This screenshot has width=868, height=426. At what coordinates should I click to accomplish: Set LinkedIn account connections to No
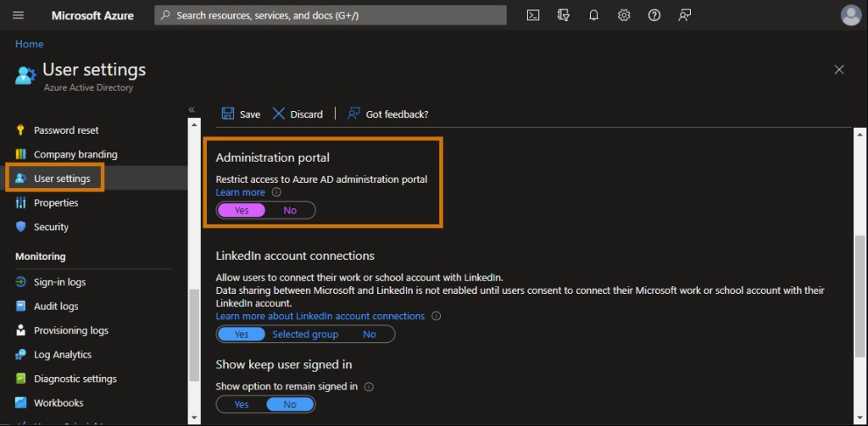[370, 335]
